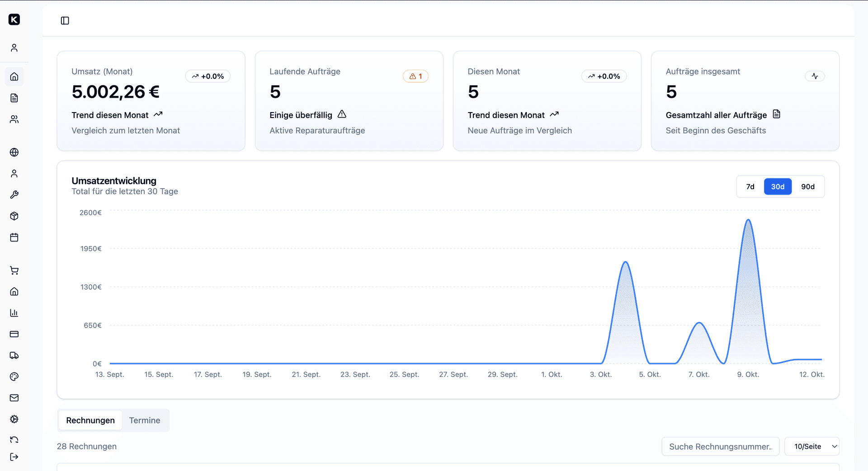Select the palette theme icon
Image resolution: width=868 pixels, height=471 pixels.
click(14, 377)
